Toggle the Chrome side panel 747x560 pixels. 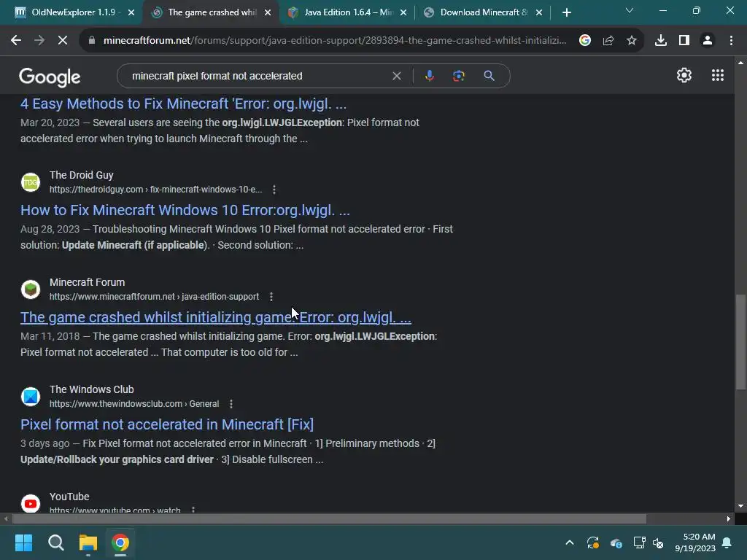point(684,41)
